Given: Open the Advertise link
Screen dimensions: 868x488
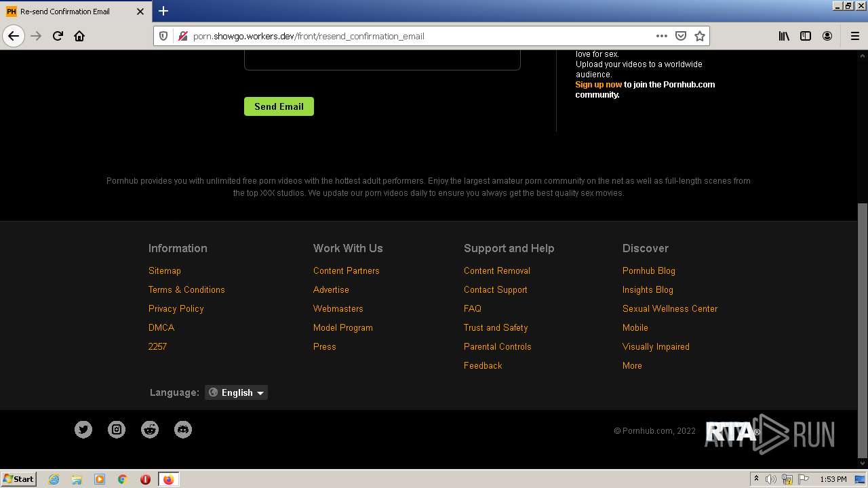Looking at the screenshot, I should click(x=331, y=289).
